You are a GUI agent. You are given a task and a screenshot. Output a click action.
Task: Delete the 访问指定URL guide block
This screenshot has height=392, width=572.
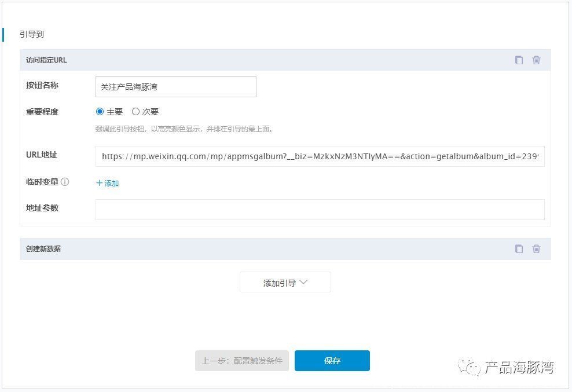click(536, 60)
